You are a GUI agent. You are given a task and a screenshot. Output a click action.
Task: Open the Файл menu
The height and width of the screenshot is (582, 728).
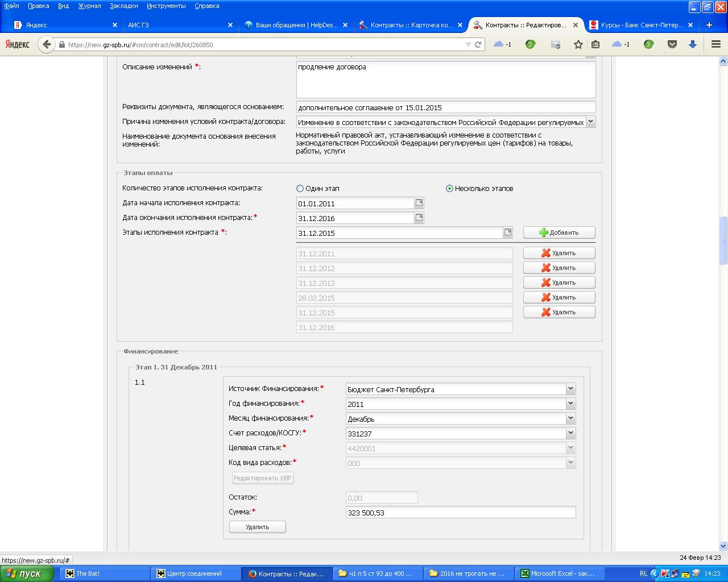coord(11,6)
